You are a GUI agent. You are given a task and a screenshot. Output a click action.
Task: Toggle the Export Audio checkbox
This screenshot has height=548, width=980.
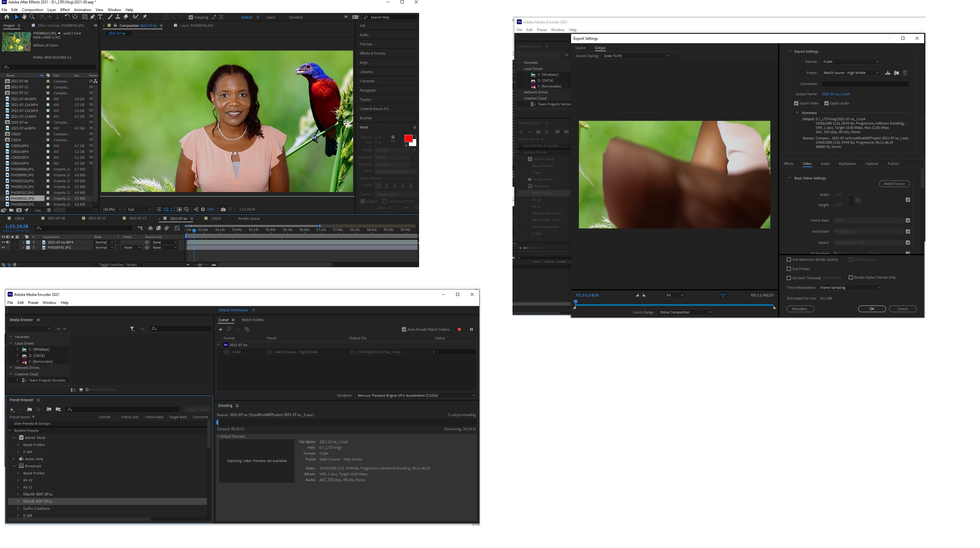[x=826, y=103]
